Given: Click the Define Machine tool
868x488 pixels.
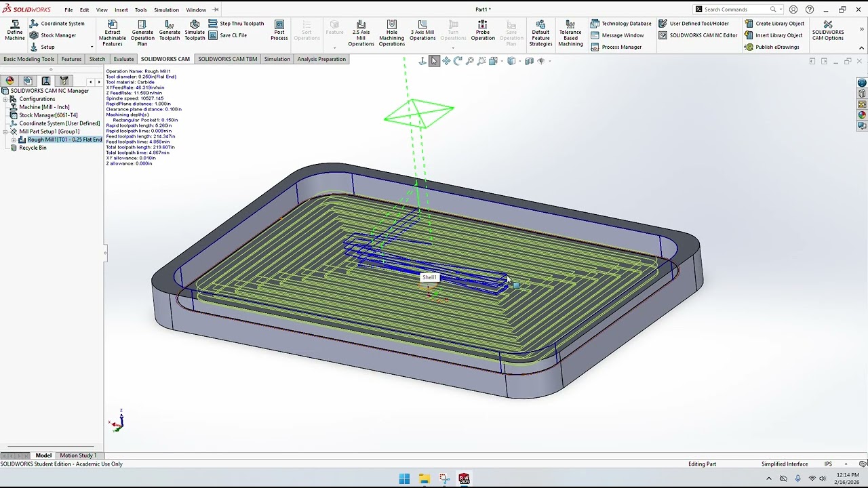Looking at the screenshot, I should click(14, 30).
